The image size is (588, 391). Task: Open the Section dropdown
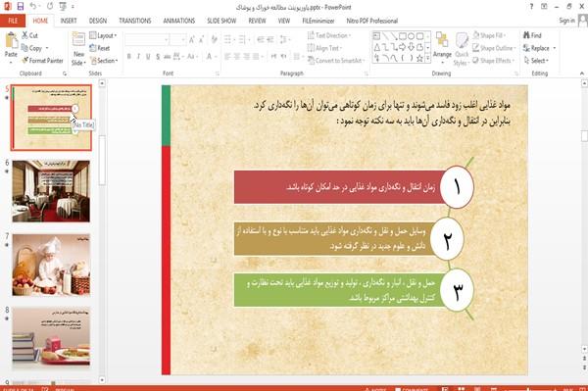(104, 61)
